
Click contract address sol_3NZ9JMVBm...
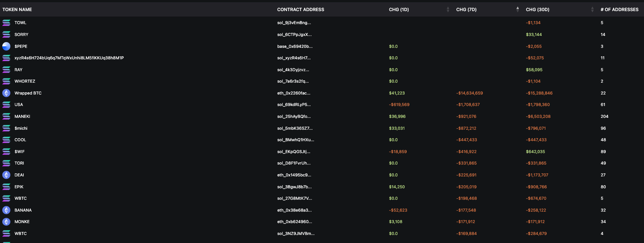click(x=296, y=233)
